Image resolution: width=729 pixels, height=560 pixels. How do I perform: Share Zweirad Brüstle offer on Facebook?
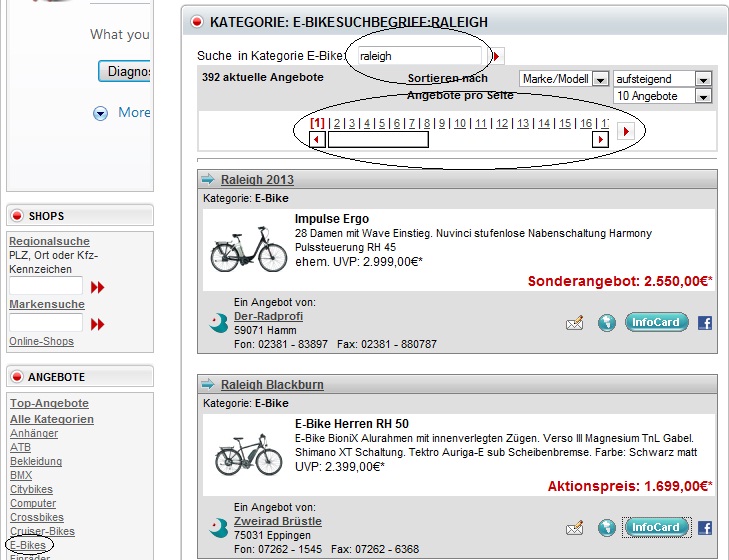pyautogui.click(x=705, y=527)
